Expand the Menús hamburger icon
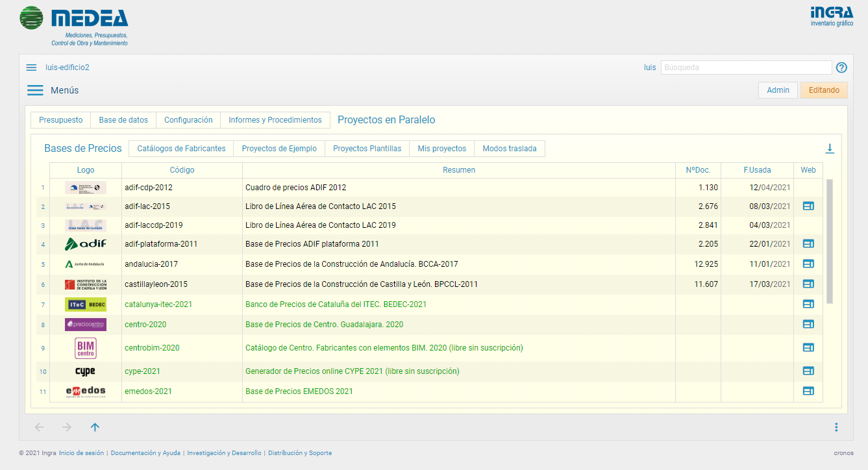This screenshot has width=868, height=470. point(35,90)
